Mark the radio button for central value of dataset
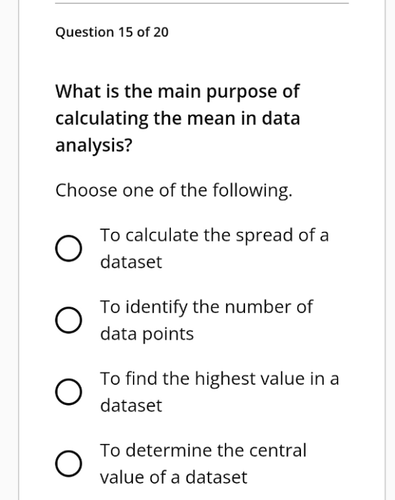Image resolution: width=395 pixels, height=500 pixels. pyautogui.click(x=68, y=464)
